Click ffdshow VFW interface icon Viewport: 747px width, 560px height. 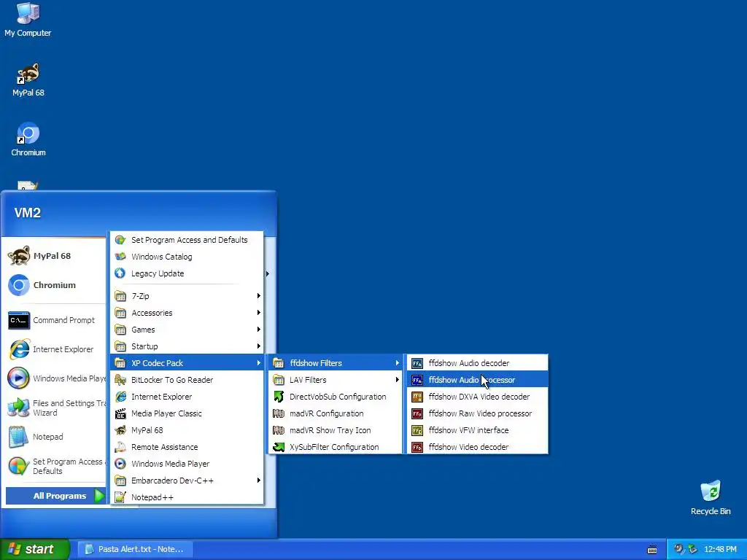point(417,430)
